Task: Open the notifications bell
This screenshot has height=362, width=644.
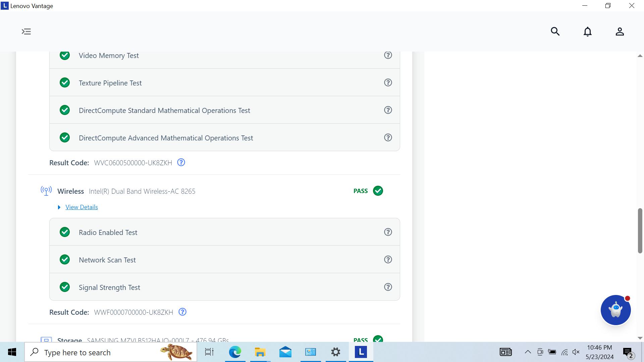Action: 588,32
